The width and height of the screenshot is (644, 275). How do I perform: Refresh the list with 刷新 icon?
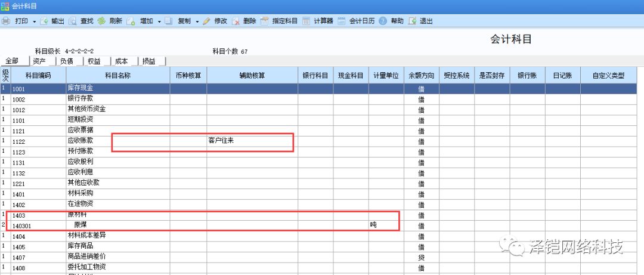(x=102, y=21)
